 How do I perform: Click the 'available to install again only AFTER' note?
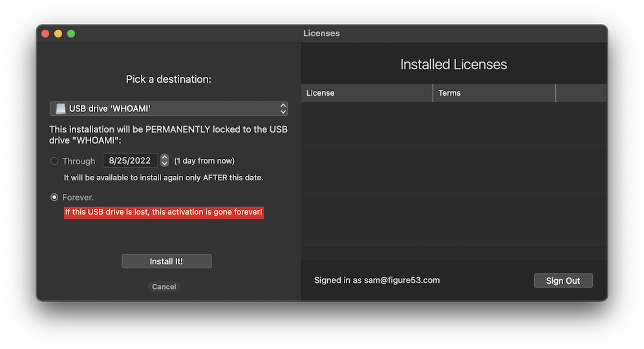tap(164, 178)
